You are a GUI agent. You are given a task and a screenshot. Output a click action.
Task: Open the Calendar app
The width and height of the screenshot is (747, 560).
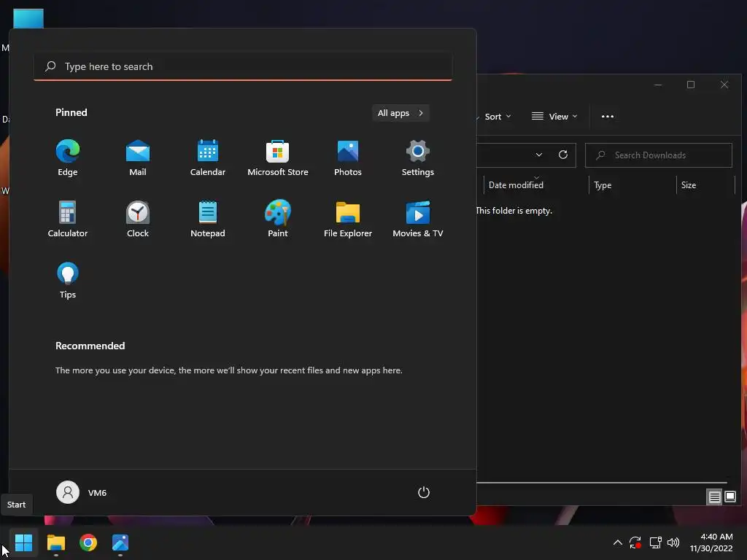tap(208, 158)
